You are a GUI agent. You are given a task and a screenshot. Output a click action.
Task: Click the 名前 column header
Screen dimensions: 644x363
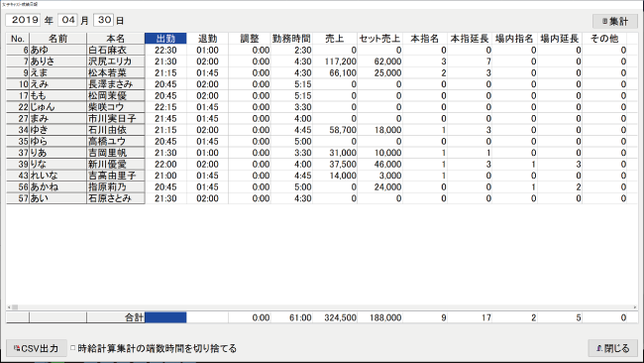(57, 39)
